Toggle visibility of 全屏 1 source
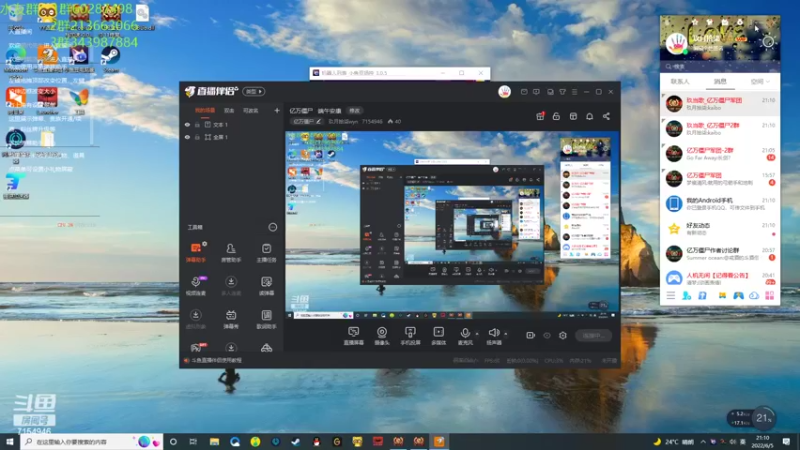 (187, 137)
